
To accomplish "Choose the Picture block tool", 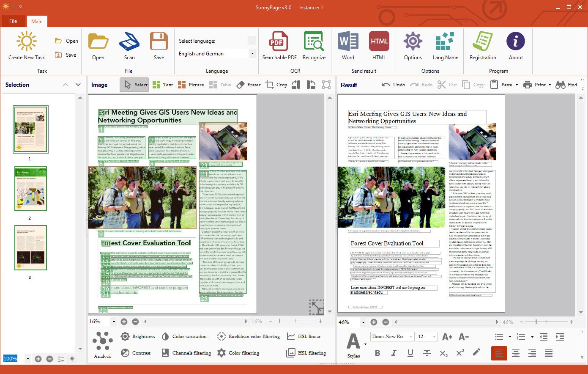I will pos(191,85).
